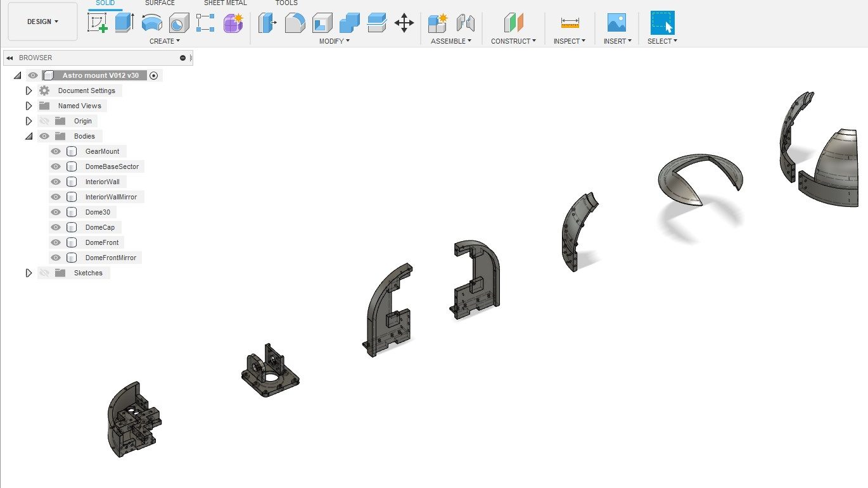
Task: Select the Fillet tool
Action: pyautogui.click(x=295, y=23)
